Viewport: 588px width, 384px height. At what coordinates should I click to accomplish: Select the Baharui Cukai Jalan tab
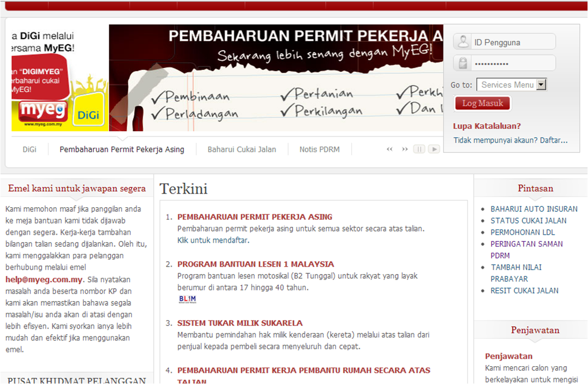pyautogui.click(x=242, y=149)
